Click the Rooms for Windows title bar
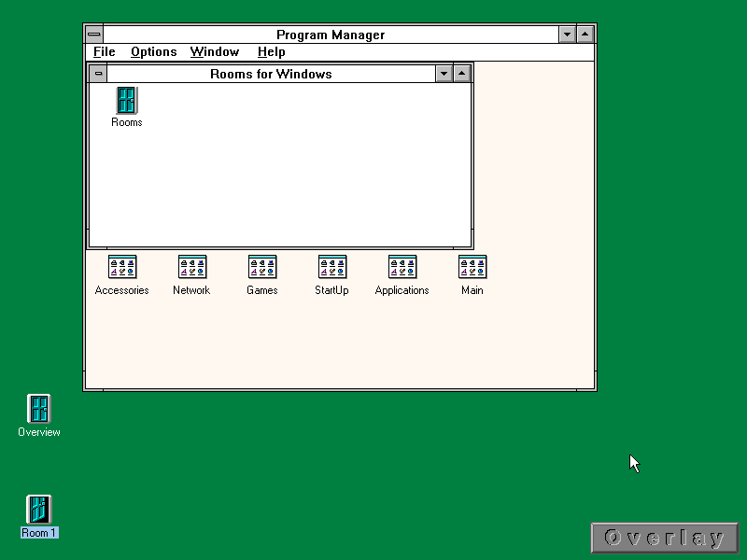 271,74
